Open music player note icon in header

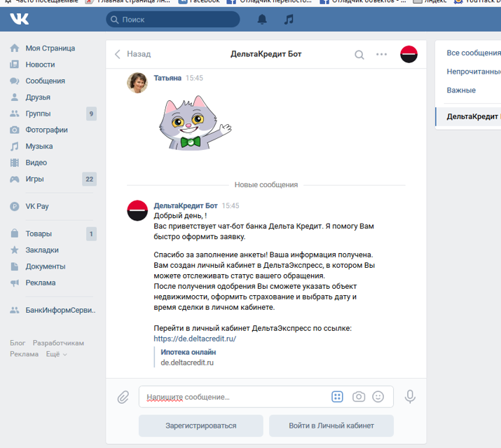click(289, 20)
